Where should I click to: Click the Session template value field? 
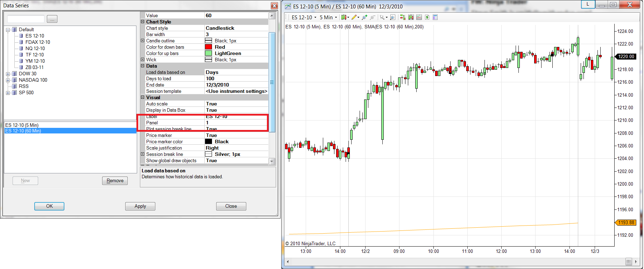coord(236,91)
